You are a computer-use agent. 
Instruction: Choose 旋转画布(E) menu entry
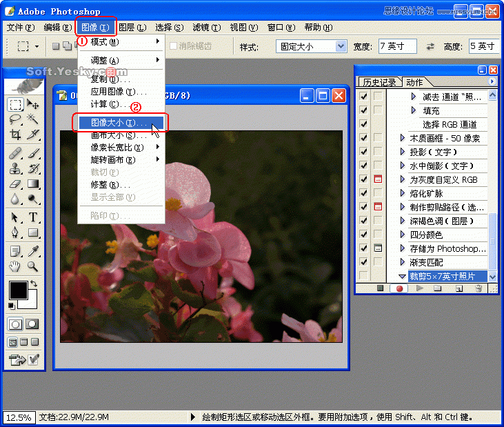(x=121, y=160)
